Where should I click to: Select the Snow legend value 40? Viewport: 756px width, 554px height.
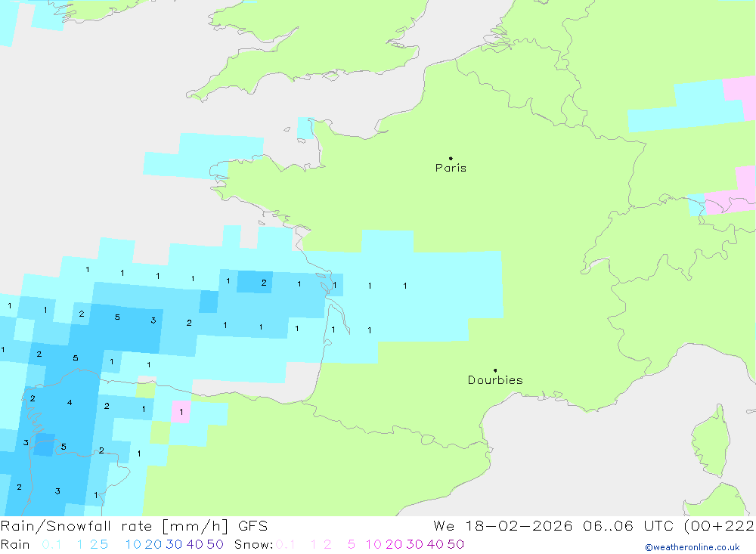(x=435, y=544)
